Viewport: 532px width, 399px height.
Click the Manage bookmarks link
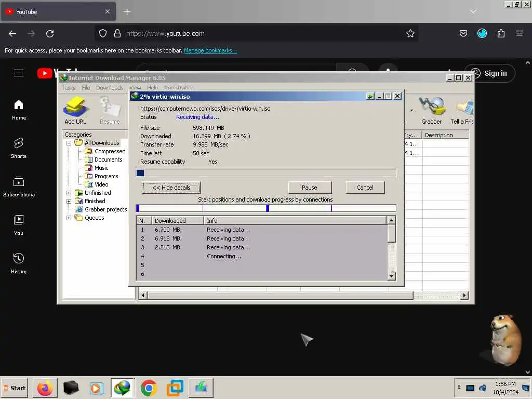pyautogui.click(x=210, y=50)
